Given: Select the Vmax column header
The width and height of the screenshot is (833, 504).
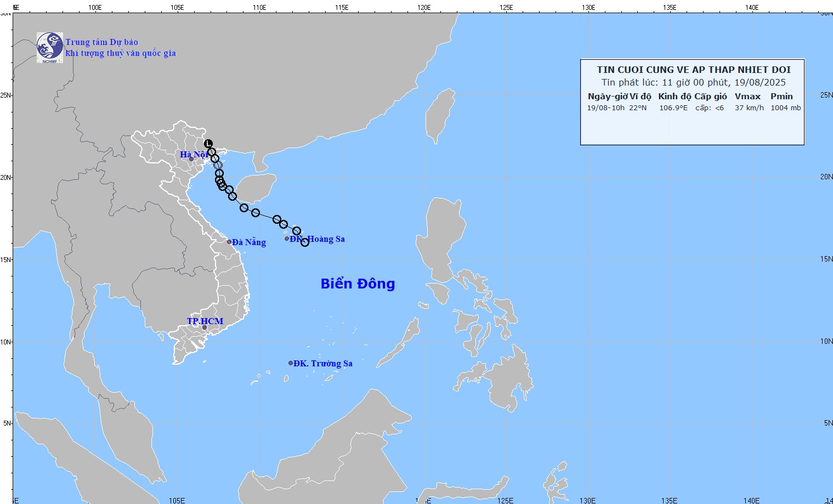Looking at the screenshot, I should coord(747,97).
